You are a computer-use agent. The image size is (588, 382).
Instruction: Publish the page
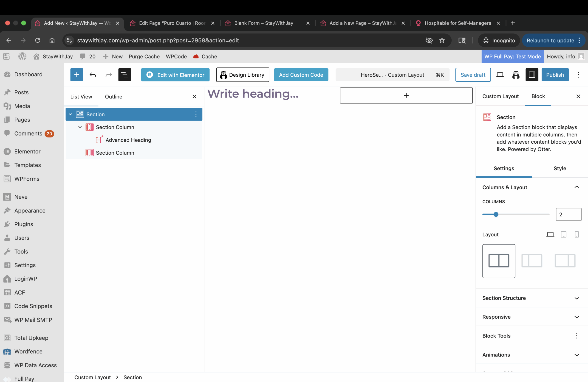[555, 75]
